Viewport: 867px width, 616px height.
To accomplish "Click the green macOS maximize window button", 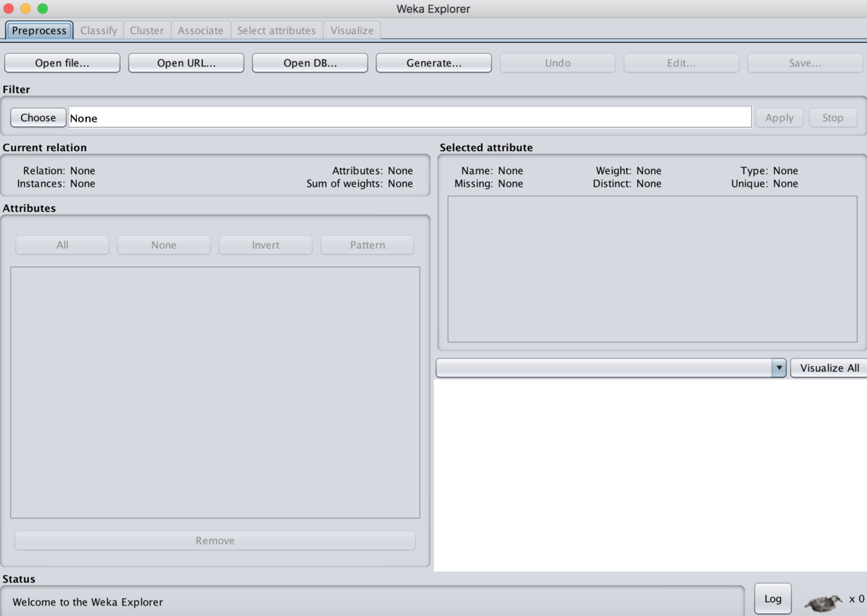I will pyautogui.click(x=43, y=8).
